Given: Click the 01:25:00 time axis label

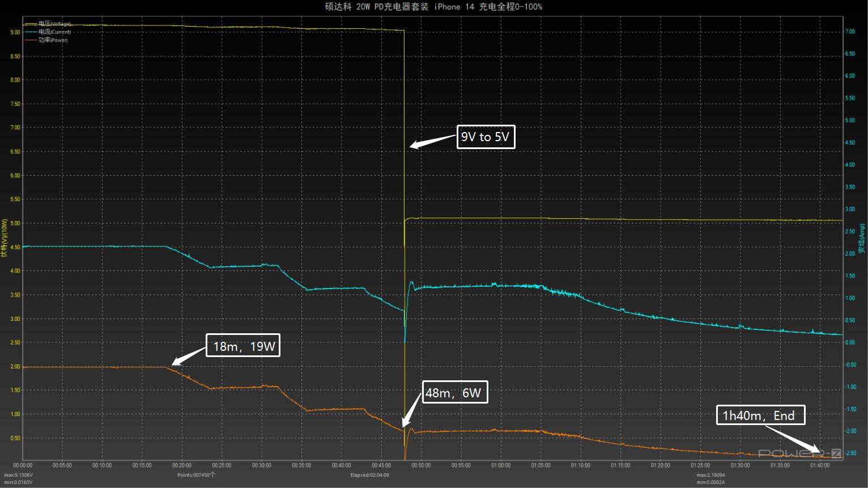Looking at the screenshot, I should tap(700, 465).
